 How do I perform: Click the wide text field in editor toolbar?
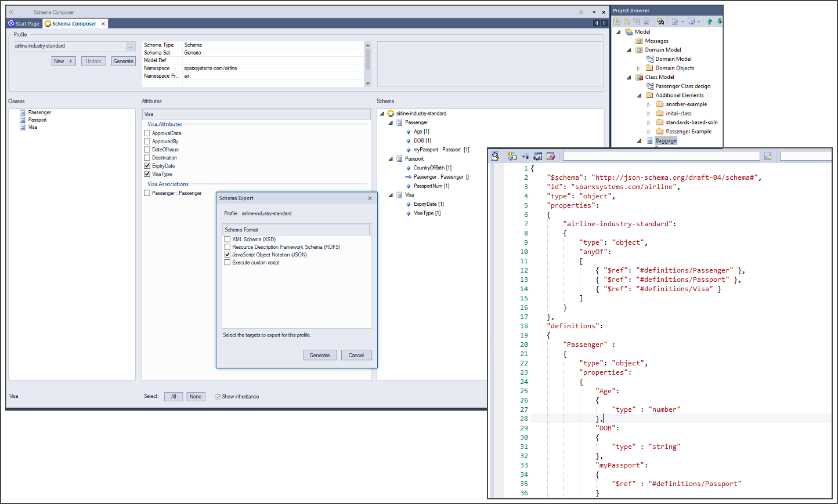[661, 156]
